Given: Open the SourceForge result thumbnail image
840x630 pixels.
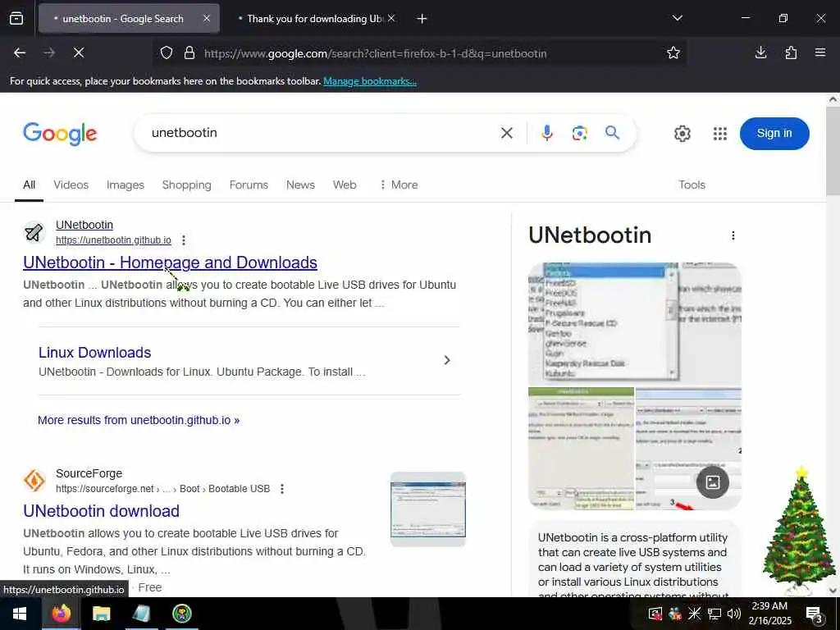Looking at the screenshot, I should pyautogui.click(x=428, y=509).
